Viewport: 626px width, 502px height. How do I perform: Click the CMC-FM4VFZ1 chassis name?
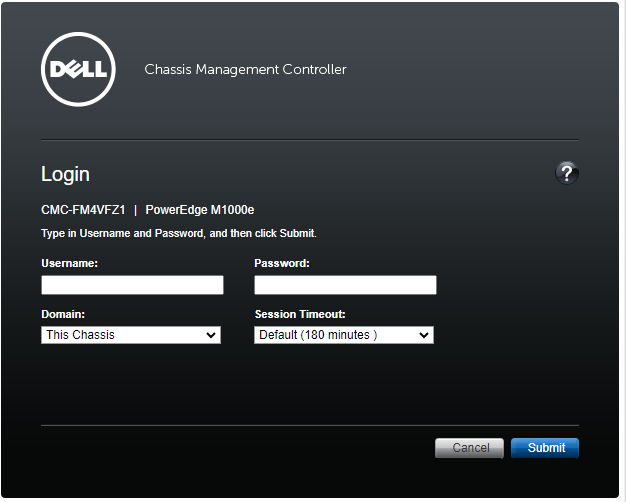tap(83, 210)
